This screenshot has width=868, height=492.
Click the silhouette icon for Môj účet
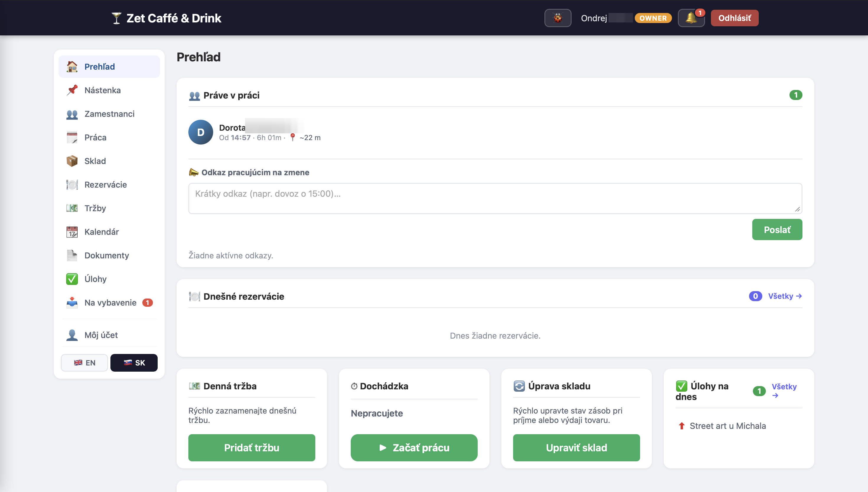[72, 335]
